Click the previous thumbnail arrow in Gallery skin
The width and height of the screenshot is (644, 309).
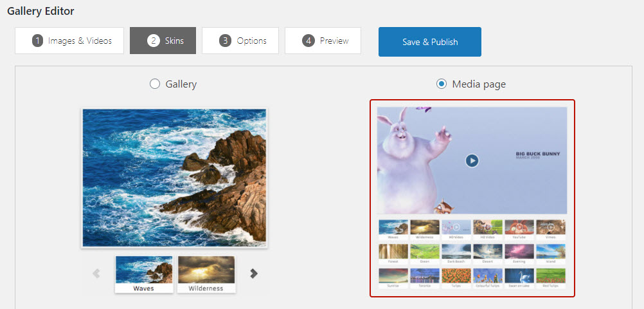[96, 273]
